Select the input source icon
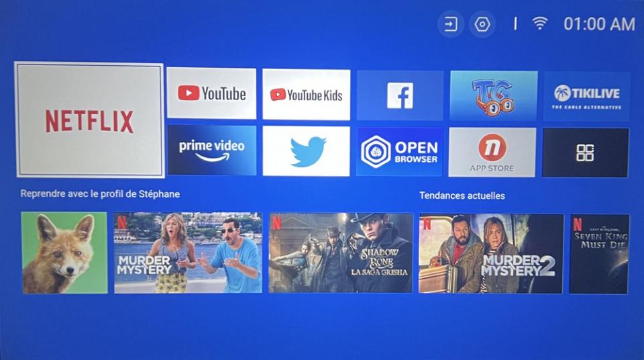The height and width of the screenshot is (360, 644). pyautogui.click(x=451, y=24)
